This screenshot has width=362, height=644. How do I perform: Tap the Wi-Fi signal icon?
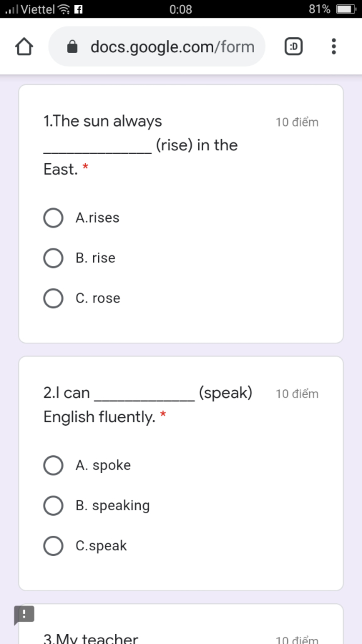(64, 9)
